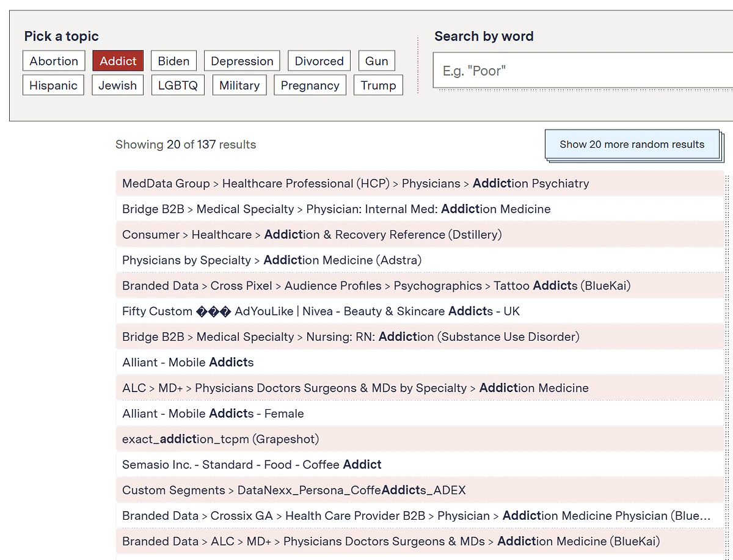Image resolution: width=733 pixels, height=560 pixels.
Task: Pick the Trump topic
Action: click(378, 85)
